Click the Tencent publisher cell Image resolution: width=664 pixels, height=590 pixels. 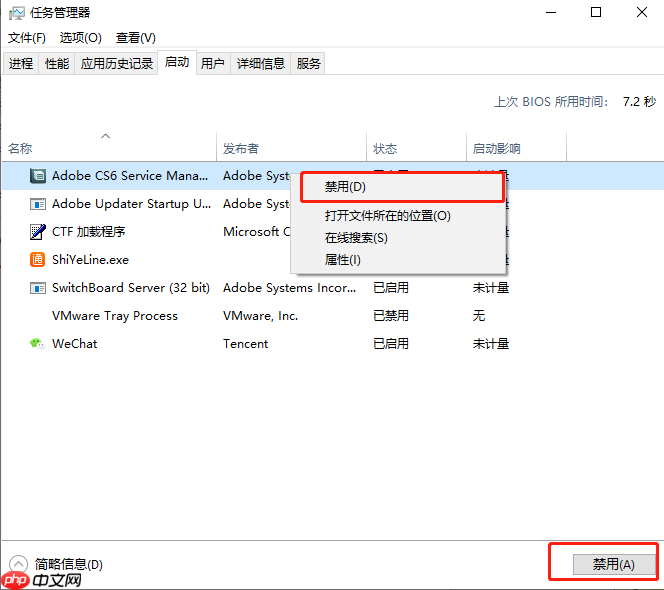tap(246, 343)
